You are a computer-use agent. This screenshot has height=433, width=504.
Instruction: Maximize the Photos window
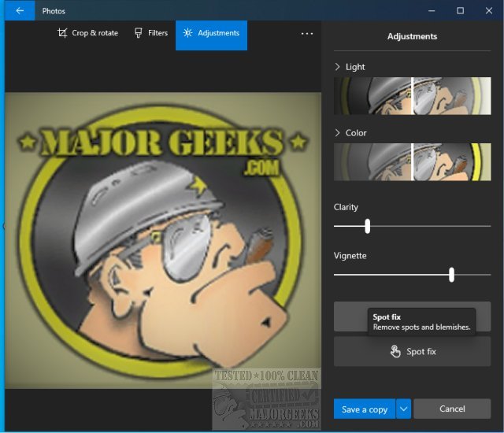[460, 11]
